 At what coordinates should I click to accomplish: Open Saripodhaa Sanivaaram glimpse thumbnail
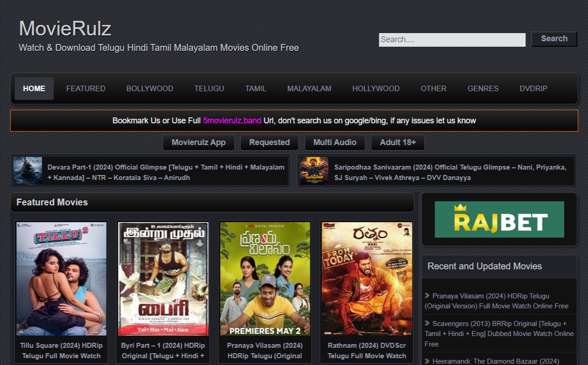point(314,171)
